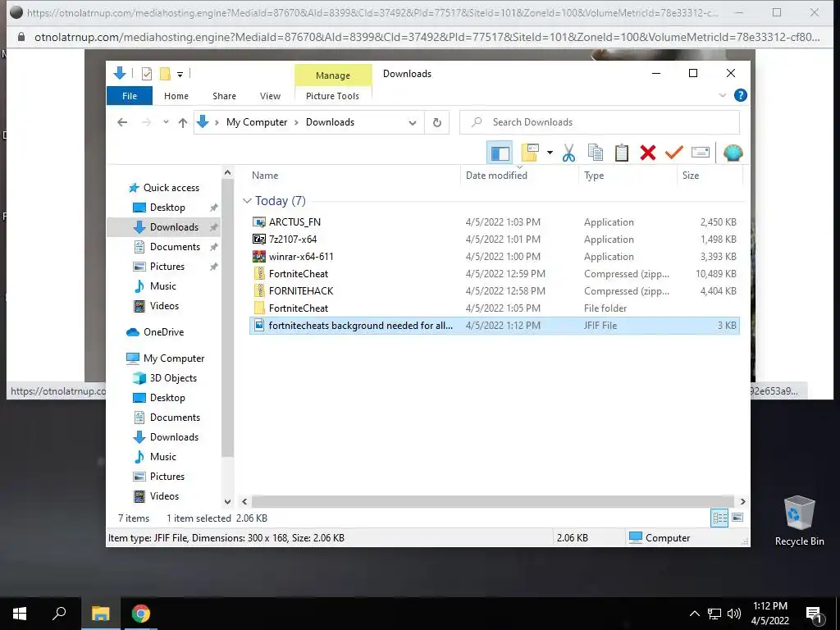Click the Paste clipboard icon
The image size is (840, 630).
click(622, 153)
